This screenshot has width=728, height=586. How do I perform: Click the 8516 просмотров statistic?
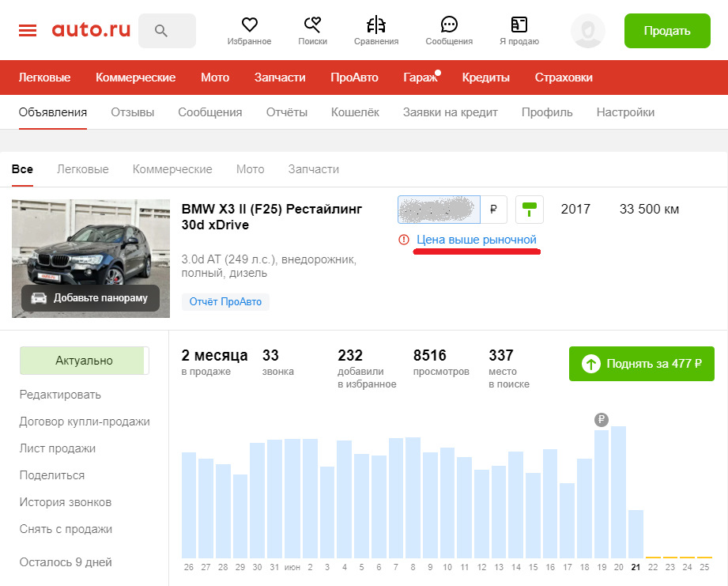[441, 363]
